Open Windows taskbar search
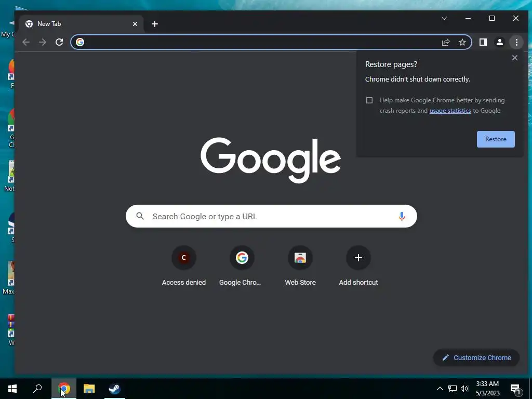 (x=37, y=389)
